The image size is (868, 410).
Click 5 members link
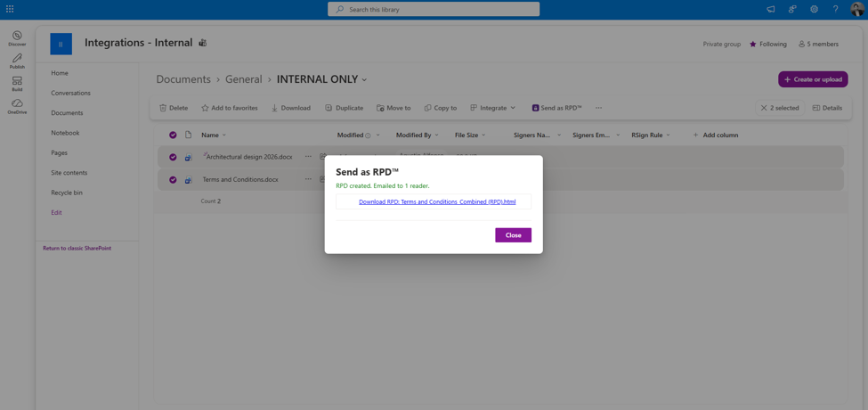[x=818, y=45]
